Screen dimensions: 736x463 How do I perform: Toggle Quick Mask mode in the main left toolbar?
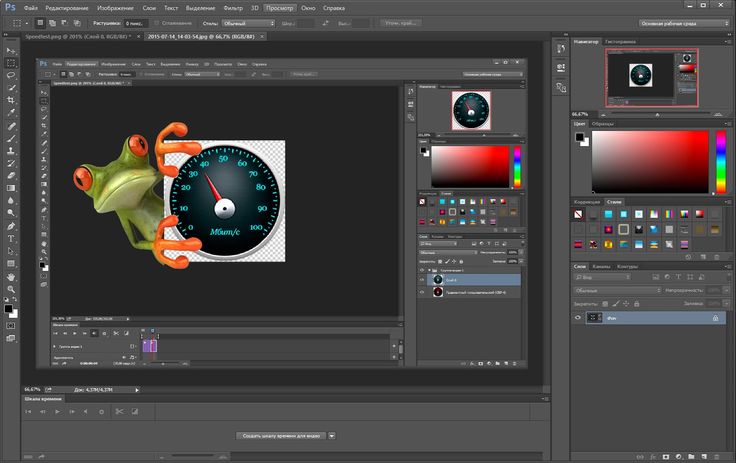tap(11, 325)
